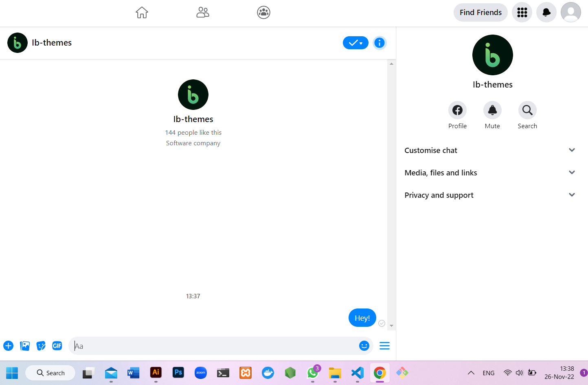Click scrollbar up arrow in chat

click(x=391, y=64)
